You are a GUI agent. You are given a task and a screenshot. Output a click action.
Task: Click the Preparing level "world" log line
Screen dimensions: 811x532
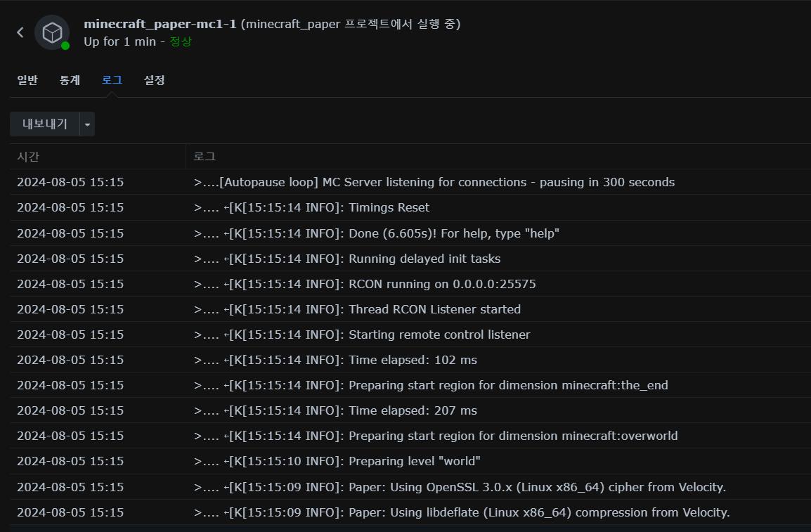click(415, 461)
